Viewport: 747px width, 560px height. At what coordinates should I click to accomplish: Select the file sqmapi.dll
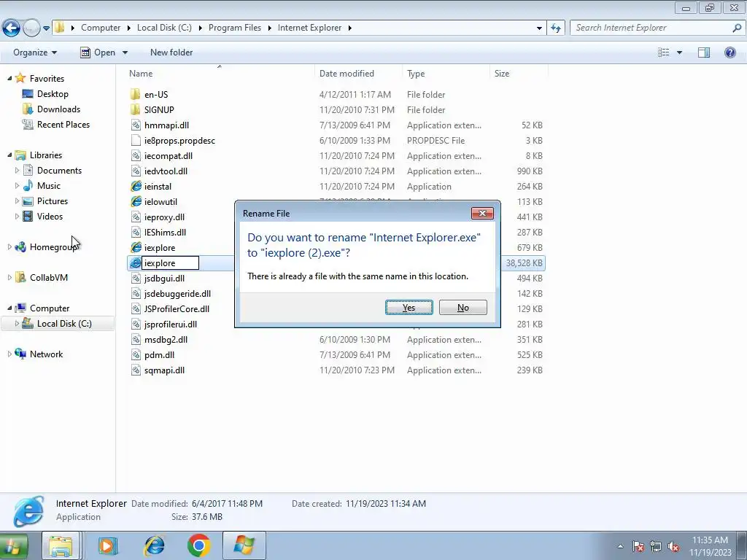164,370
